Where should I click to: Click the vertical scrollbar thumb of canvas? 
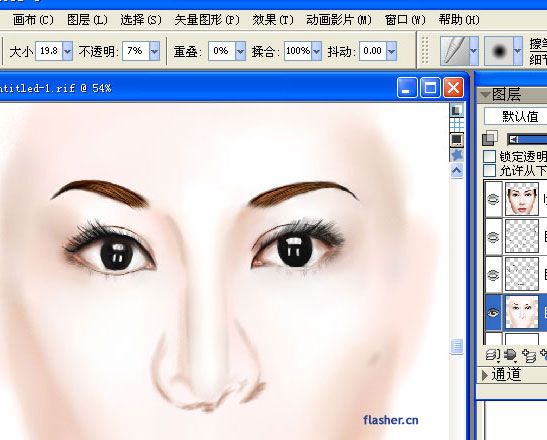click(x=456, y=346)
